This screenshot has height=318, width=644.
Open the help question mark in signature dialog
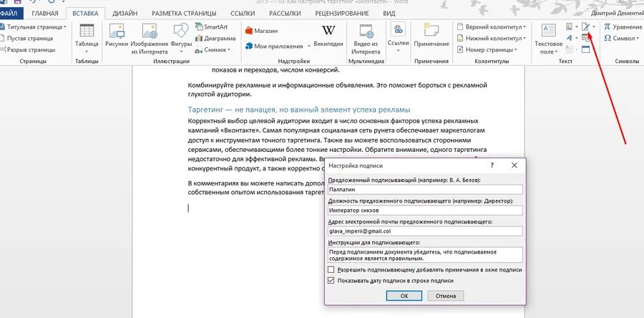[x=492, y=165]
